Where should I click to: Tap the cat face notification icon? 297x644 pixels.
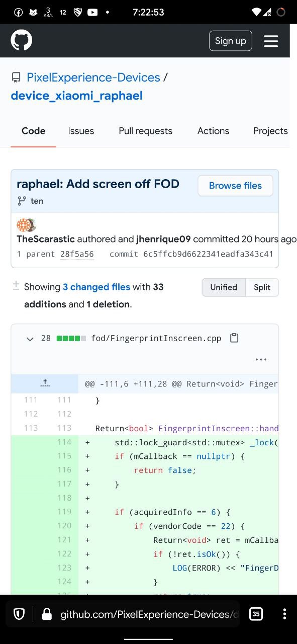[x=33, y=12]
